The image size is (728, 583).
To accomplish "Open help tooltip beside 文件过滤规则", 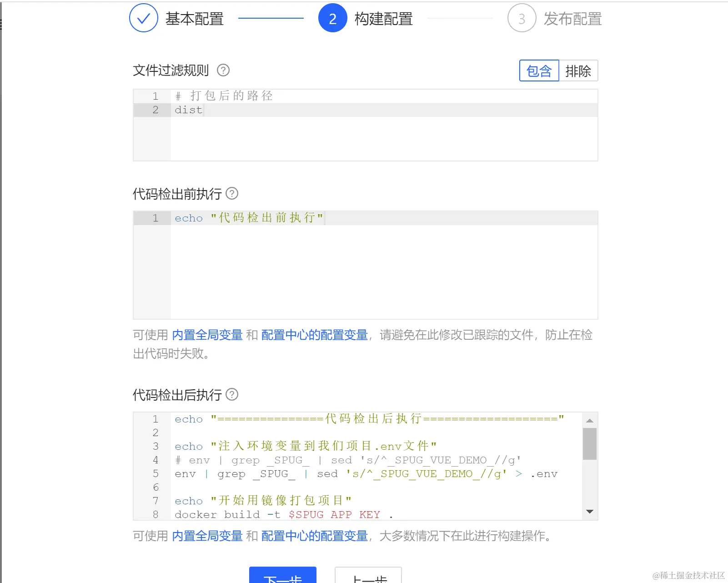I will [223, 70].
